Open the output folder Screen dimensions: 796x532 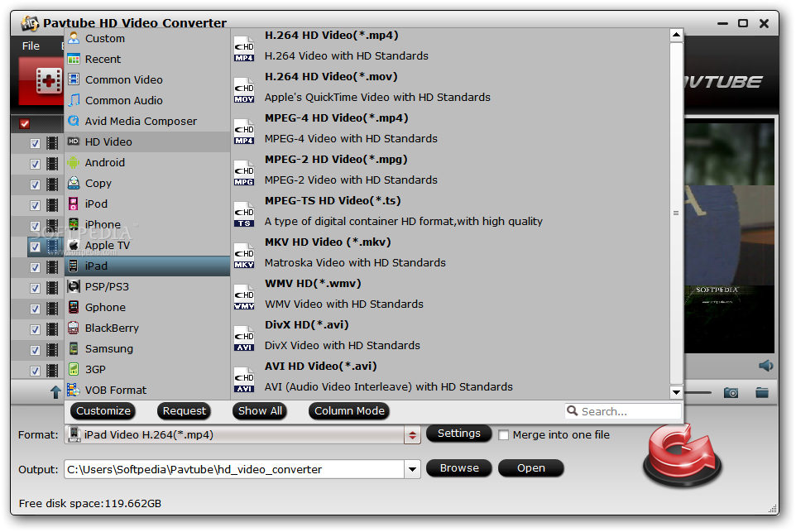531,468
